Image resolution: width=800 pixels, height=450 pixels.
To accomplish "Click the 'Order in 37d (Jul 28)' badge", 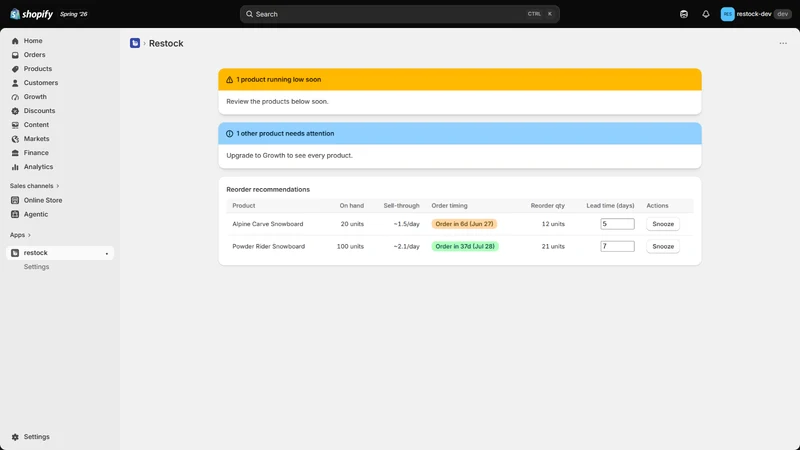I will pos(465,246).
